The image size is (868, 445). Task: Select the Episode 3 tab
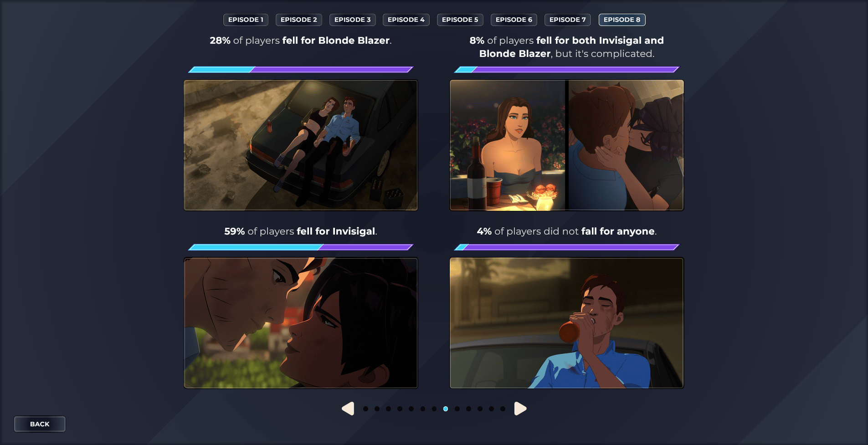pos(352,20)
